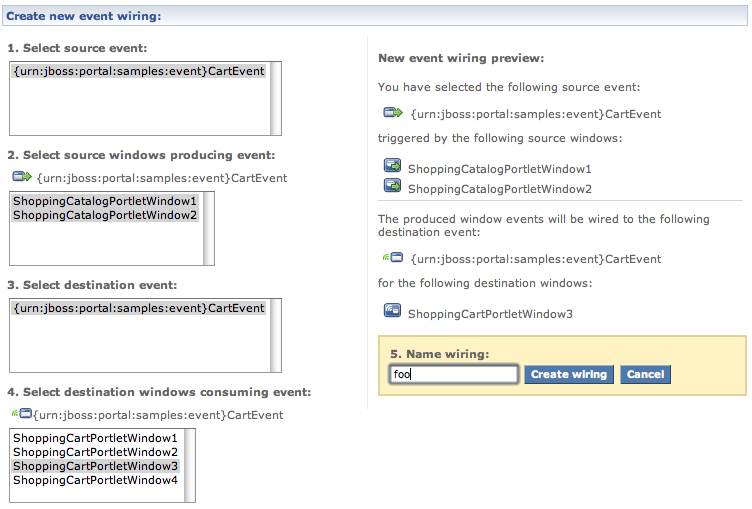Click source event icon in preview panel

tap(392, 113)
